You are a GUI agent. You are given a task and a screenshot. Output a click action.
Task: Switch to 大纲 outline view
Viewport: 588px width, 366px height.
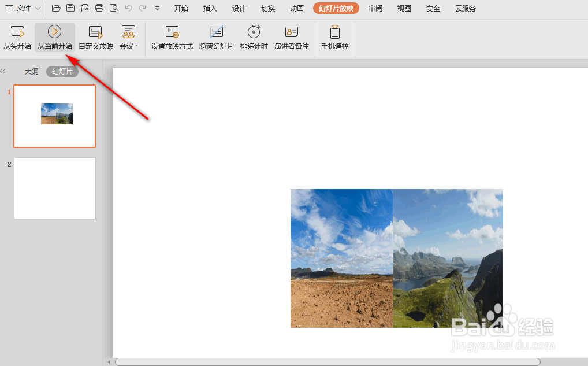tap(32, 71)
